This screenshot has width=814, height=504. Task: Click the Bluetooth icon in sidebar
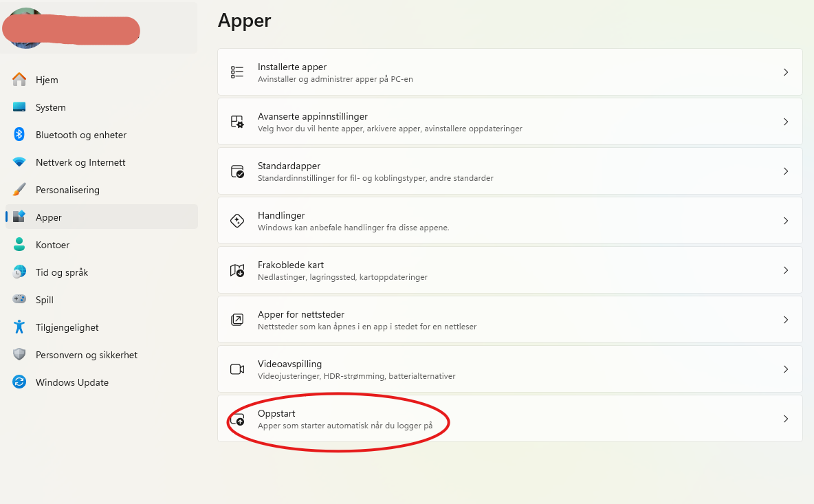pos(19,135)
